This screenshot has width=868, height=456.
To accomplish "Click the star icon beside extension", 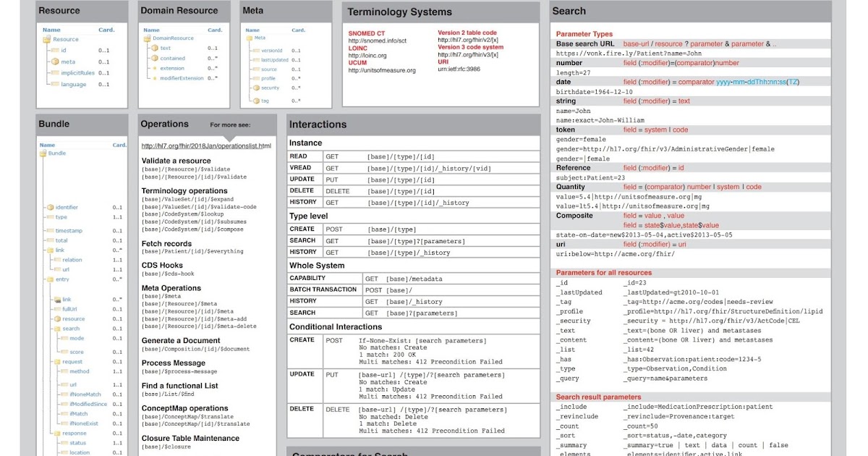I will click(x=153, y=68).
